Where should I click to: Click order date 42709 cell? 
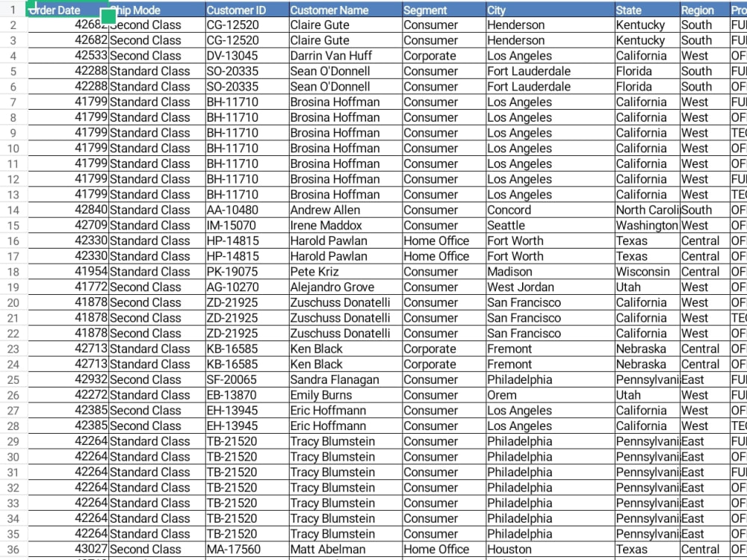pyautogui.click(x=68, y=225)
